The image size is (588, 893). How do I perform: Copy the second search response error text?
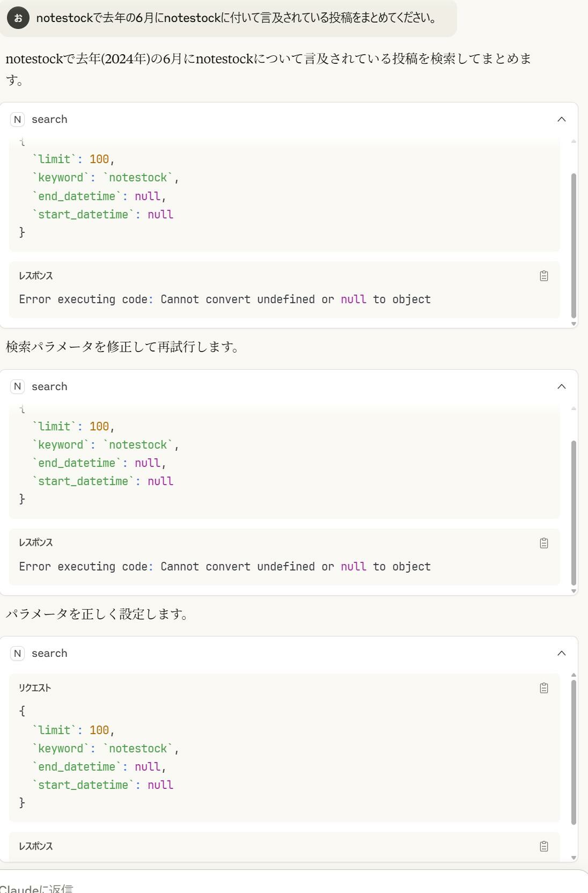[x=543, y=543]
